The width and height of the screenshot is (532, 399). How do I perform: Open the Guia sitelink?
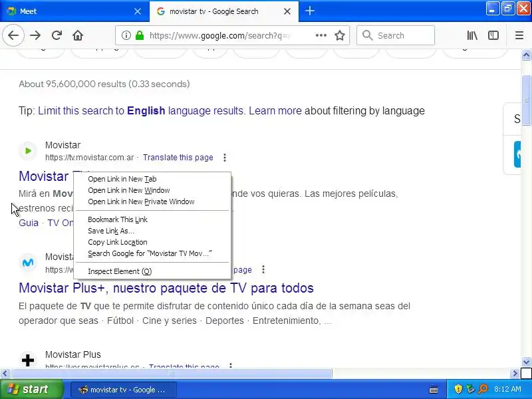pyautogui.click(x=29, y=223)
